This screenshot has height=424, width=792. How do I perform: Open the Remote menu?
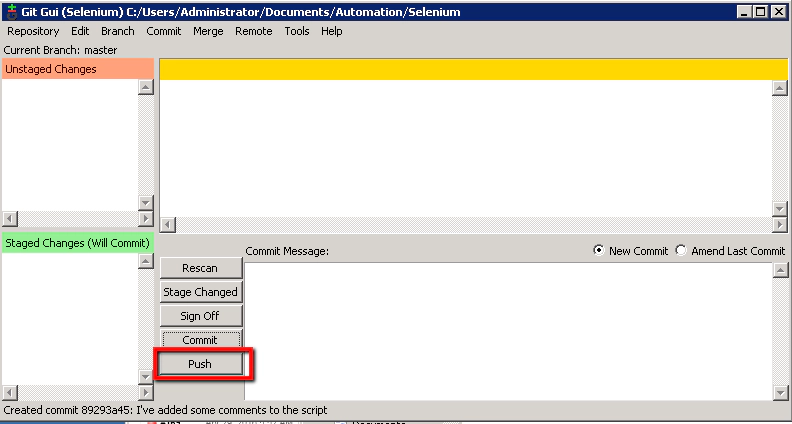(254, 31)
